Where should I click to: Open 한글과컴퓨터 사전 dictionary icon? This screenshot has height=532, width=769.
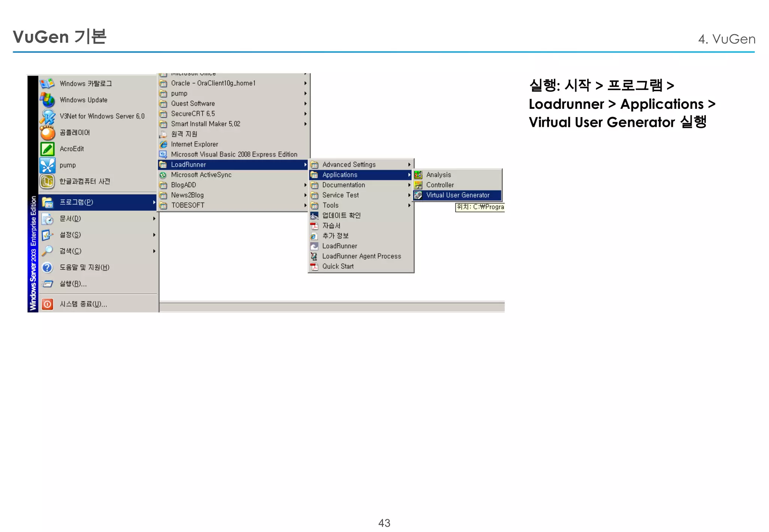point(47,182)
